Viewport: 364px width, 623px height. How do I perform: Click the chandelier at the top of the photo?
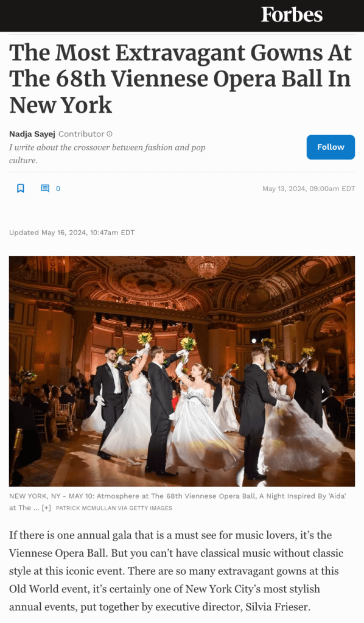click(207, 266)
